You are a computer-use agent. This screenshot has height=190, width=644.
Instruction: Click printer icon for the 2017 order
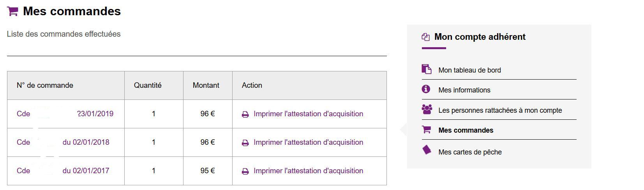click(x=245, y=171)
